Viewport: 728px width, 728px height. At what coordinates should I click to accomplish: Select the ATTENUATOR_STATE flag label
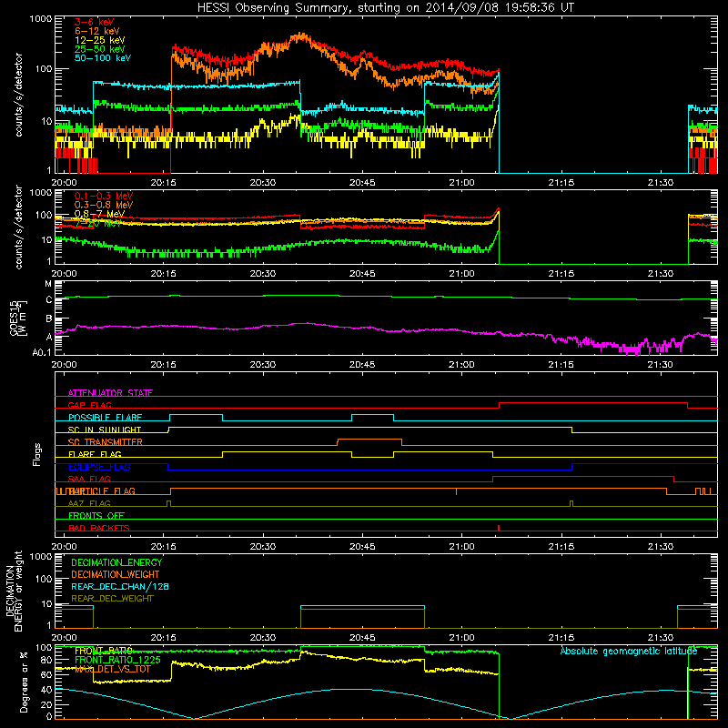click(110, 393)
